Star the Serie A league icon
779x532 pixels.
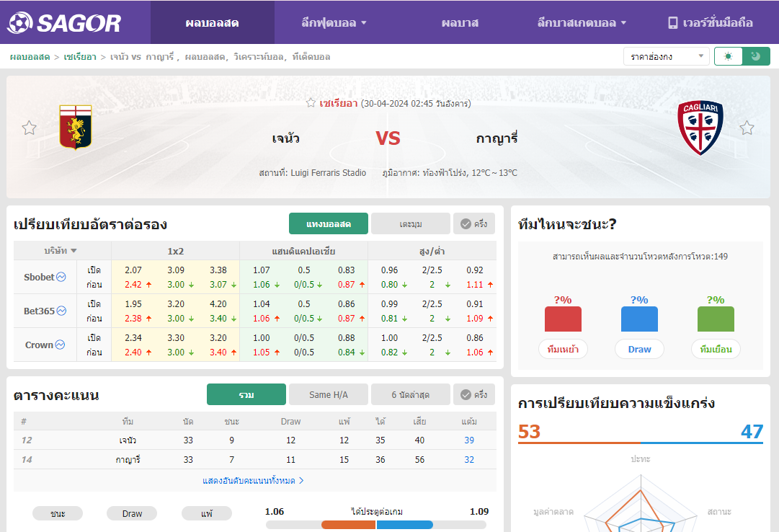pyautogui.click(x=311, y=103)
